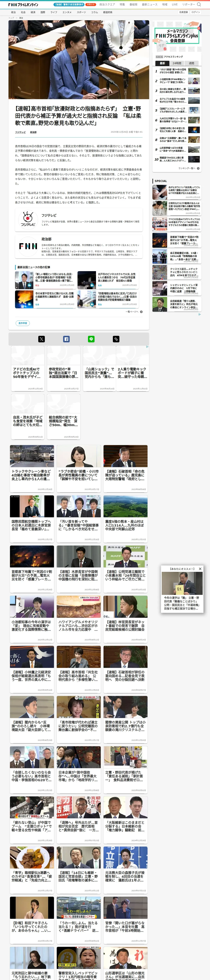Share article via LINE icon
210x980 pixels.
pos(91,339)
